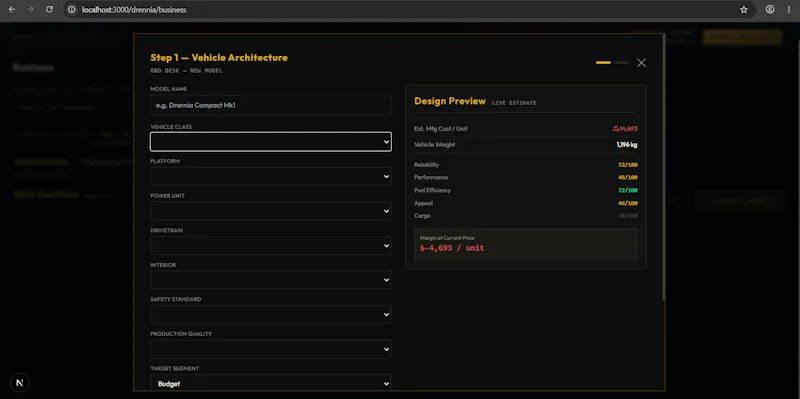Click the modal vertical scrollbar
Viewport: 800px width, 399px height.
[x=663, y=168]
